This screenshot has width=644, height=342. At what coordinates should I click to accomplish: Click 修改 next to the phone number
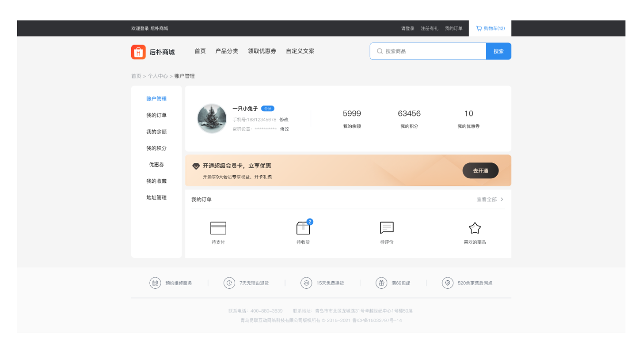[284, 120]
